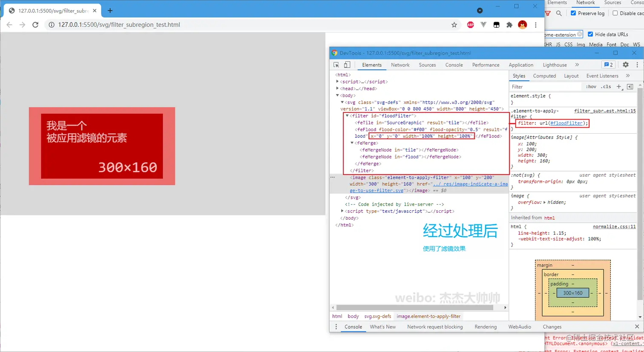Open the Tampermonkey extension icon
This screenshot has width=644, height=352.
496,25
